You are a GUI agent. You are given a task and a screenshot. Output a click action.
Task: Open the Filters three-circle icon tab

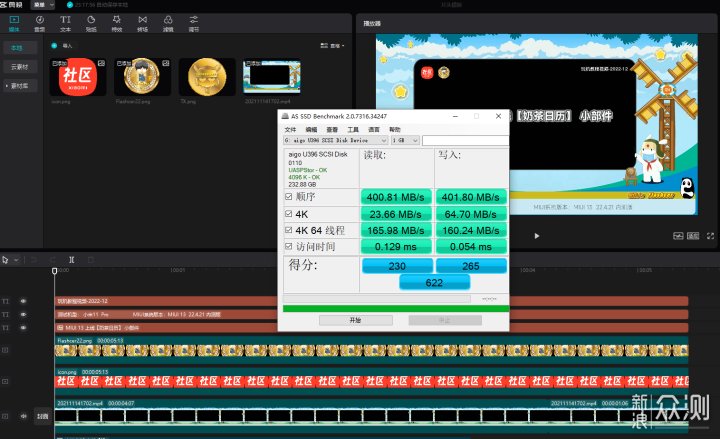169,23
